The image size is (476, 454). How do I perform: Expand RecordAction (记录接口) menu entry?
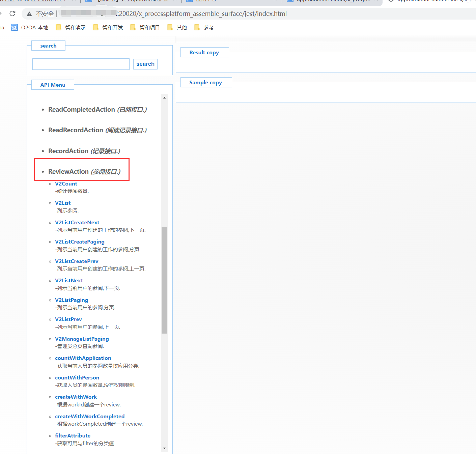(x=84, y=151)
